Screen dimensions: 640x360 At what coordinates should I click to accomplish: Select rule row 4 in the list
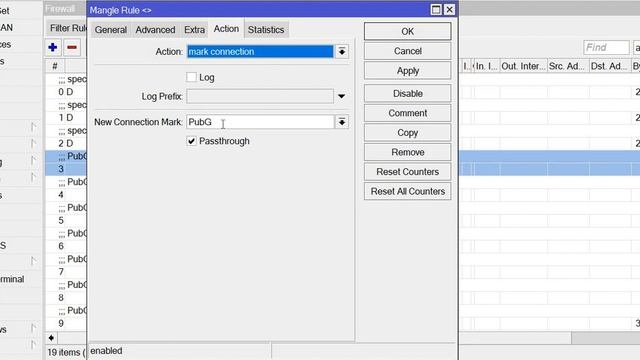point(65,195)
